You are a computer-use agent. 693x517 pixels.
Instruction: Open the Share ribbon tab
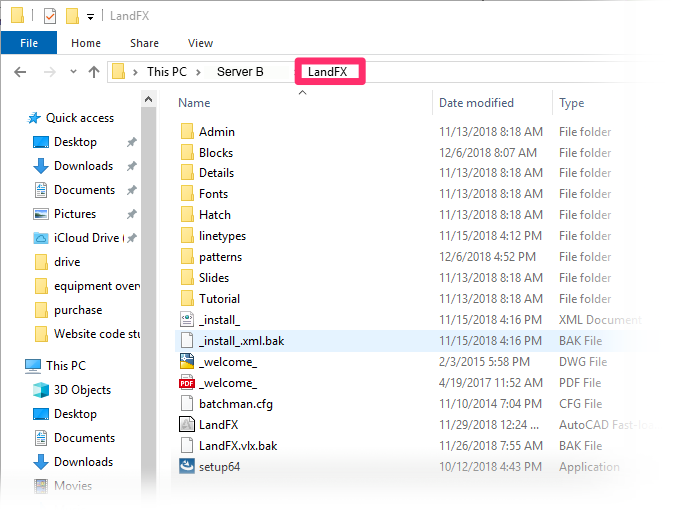[x=144, y=43]
